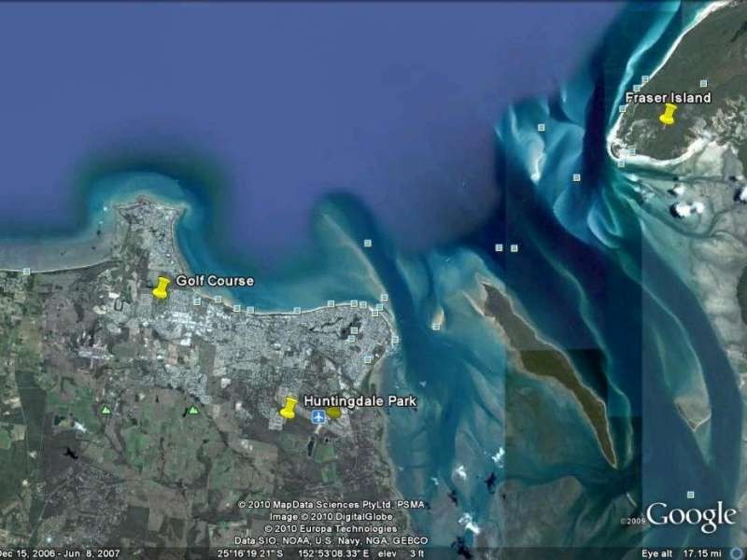The height and width of the screenshot is (560, 747).
Task: Click the Huntingdale Park placemark label
Action: point(360,401)
